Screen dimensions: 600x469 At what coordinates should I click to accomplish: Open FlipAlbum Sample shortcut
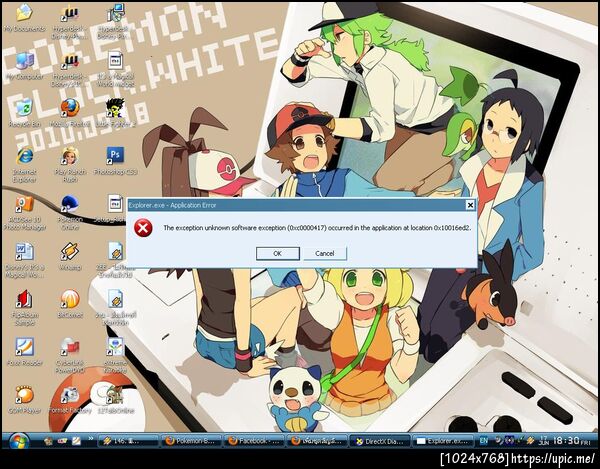pyautogui.click(x=24, y=308)
